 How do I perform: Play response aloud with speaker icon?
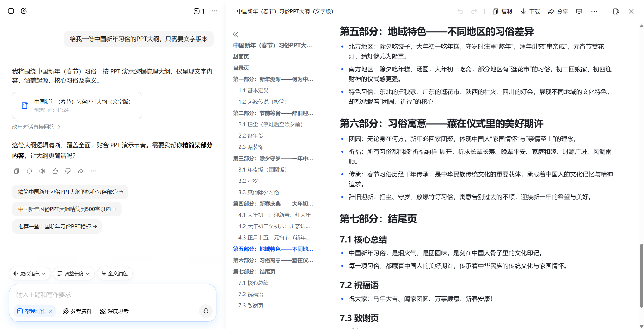click(42, 171)
